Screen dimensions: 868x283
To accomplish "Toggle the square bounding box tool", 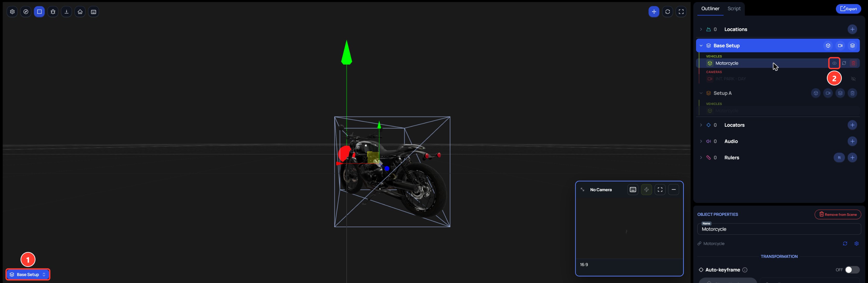I will pos(39,12).
